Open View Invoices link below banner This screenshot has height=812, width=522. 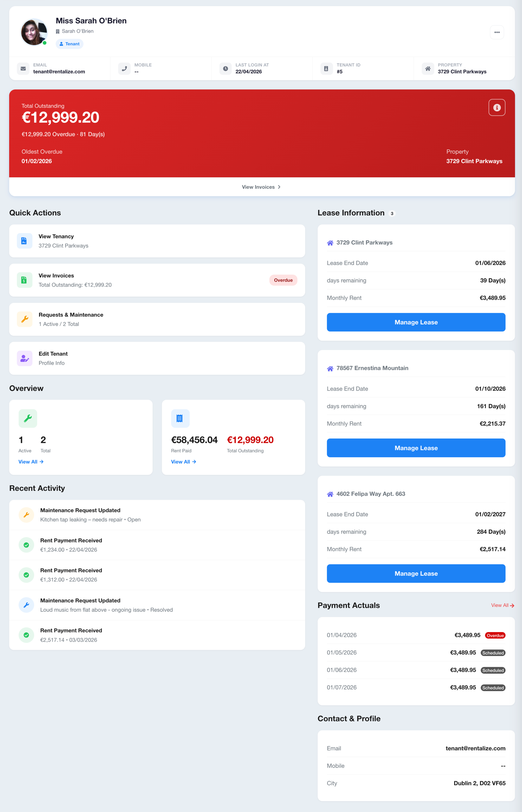[261, 187]
